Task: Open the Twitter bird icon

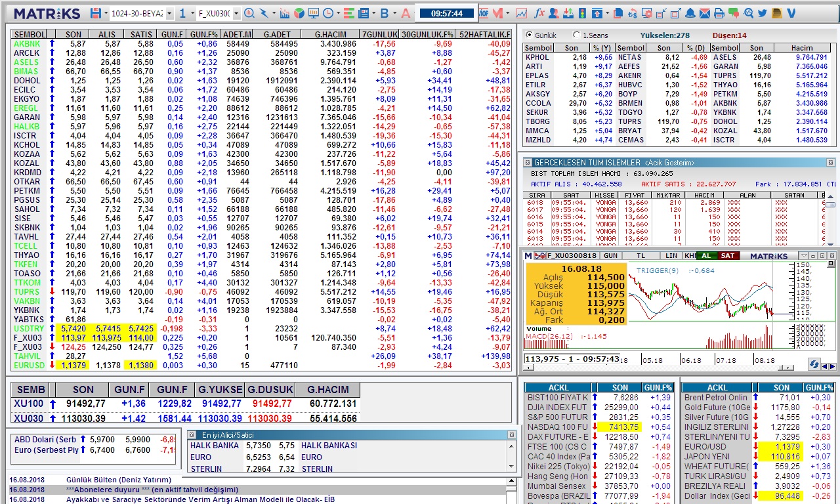Action: (762, 13)
